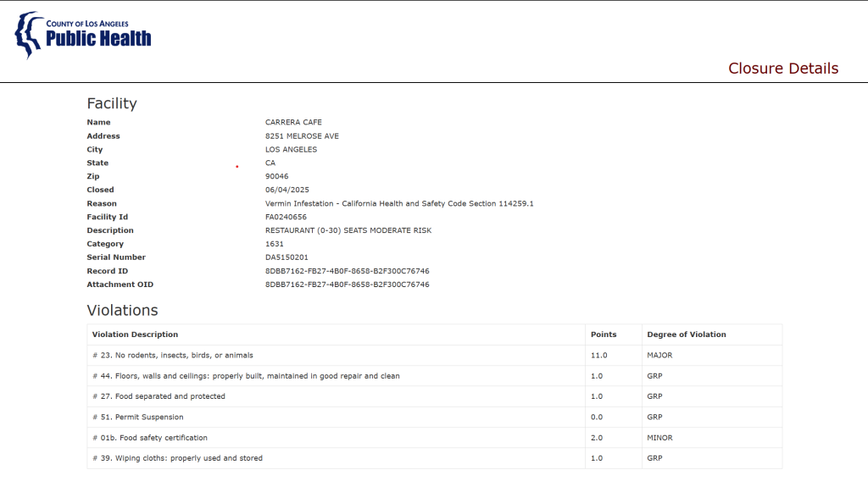Click the Closed field label
The width and height of the screenshot is (868, 481).
click(x=100, y=190)
